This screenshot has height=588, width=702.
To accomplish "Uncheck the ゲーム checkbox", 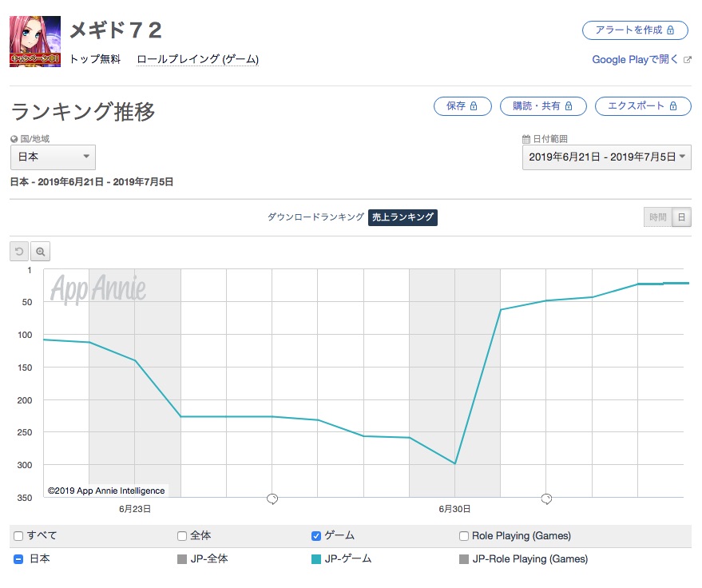I will pos(316,536).
